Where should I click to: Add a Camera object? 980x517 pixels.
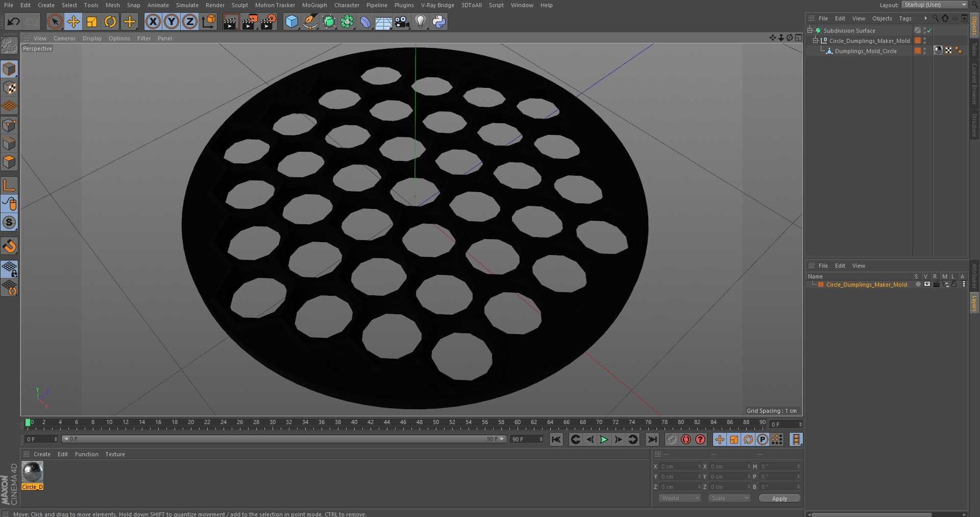(402, 21)
